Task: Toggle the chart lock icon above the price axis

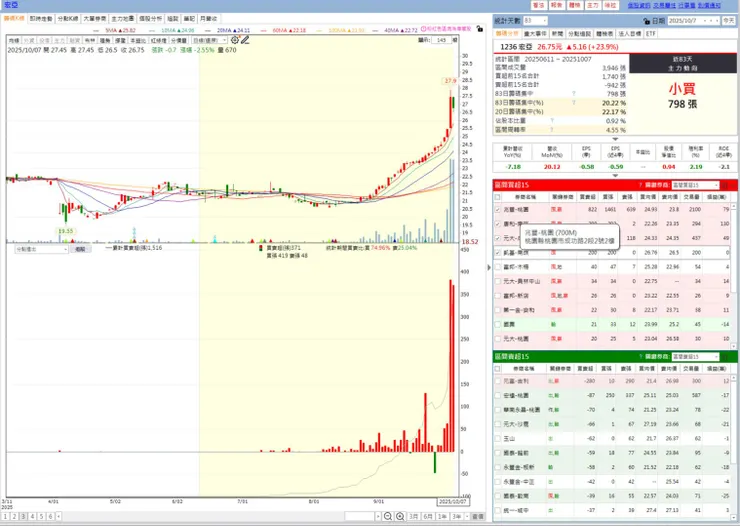Action: point(479,29)
